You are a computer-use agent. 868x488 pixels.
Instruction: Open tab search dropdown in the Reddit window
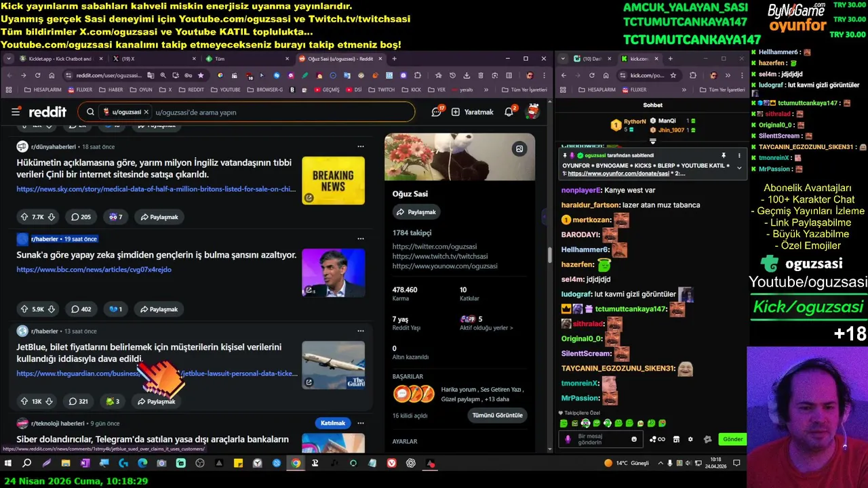[x=9, y=59]
